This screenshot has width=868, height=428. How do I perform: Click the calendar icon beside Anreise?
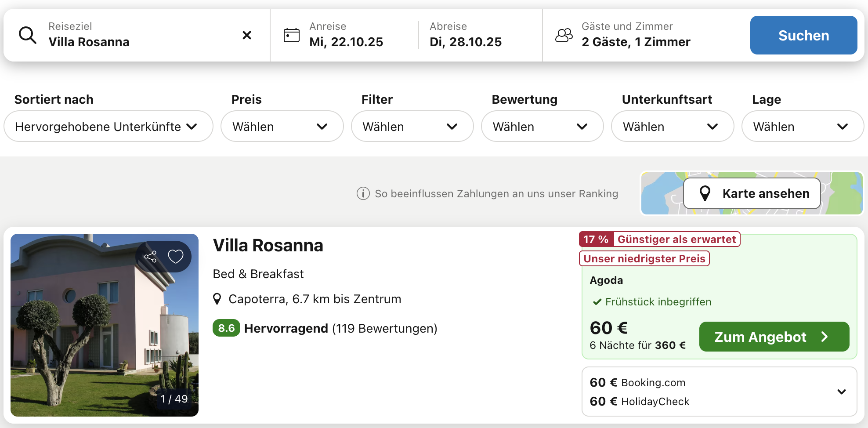(x=292, y=35)
